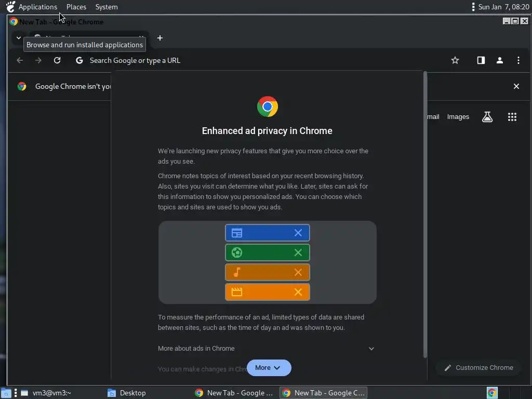Maximize the Chrome window

tap(515, 21)
